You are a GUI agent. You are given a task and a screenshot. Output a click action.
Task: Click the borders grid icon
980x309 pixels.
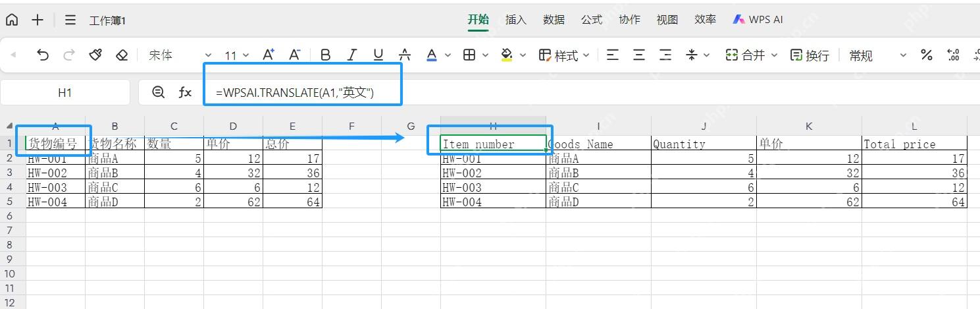469,55
